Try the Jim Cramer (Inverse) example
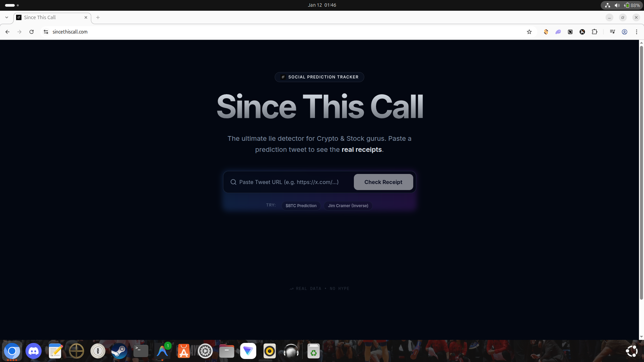 348,205
